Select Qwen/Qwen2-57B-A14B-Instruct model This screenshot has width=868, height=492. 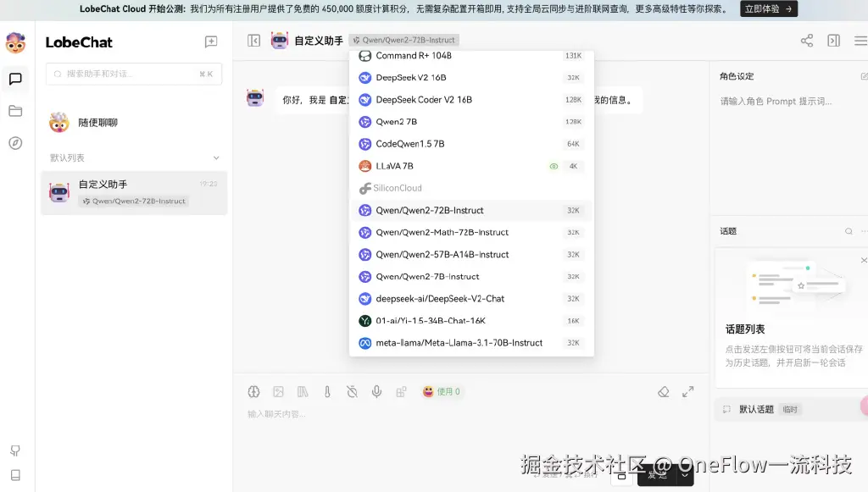[471, 254]
